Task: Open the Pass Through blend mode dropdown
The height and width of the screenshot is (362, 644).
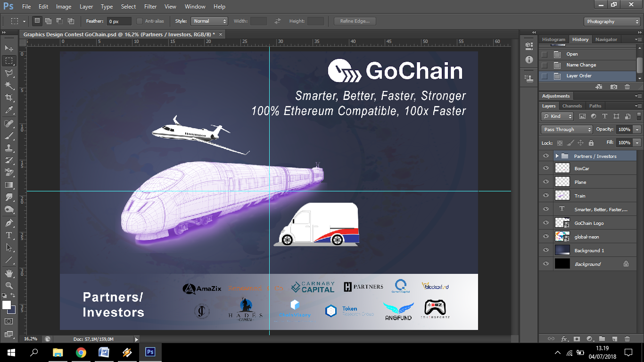Action: (x=567, y=130)
